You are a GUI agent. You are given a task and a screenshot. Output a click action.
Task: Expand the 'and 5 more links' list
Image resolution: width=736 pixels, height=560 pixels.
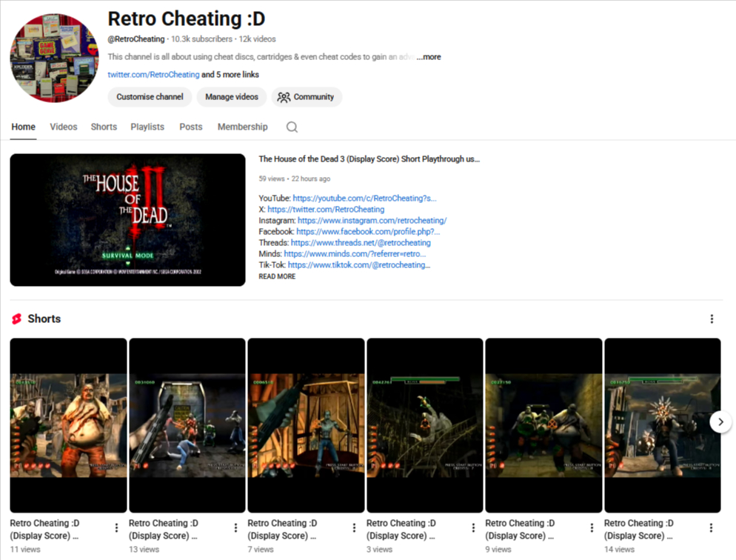[230, 74]
